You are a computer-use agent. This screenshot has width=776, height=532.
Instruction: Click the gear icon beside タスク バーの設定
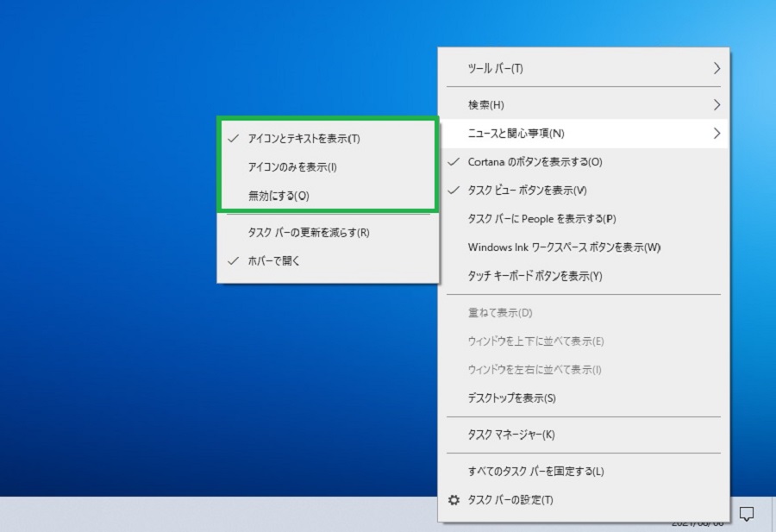point(454,500)
